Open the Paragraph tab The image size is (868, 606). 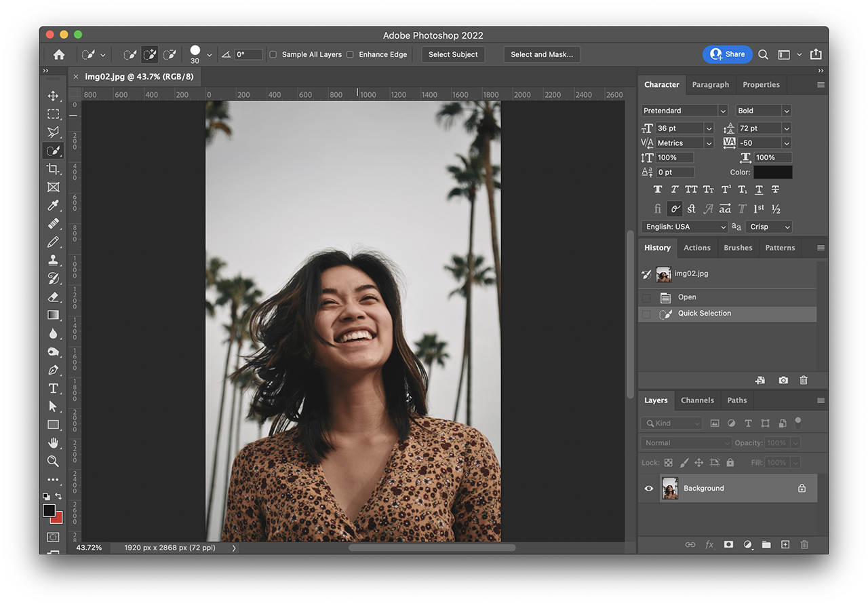coord(710,85)
